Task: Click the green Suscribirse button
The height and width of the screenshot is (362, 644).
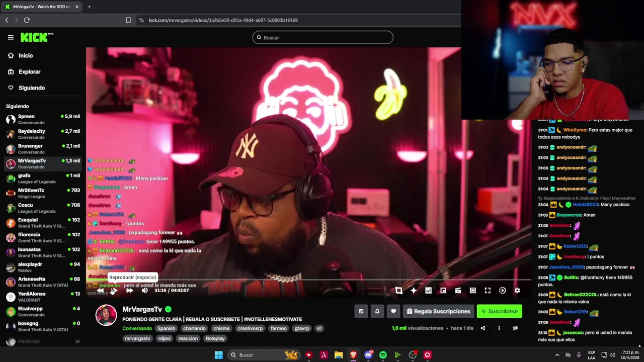Action: (500, 311)
